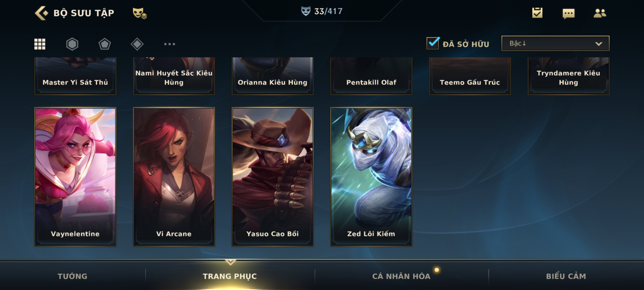
Task: Select the Zed Lôi Kiếm skin card
Action: 371,177
